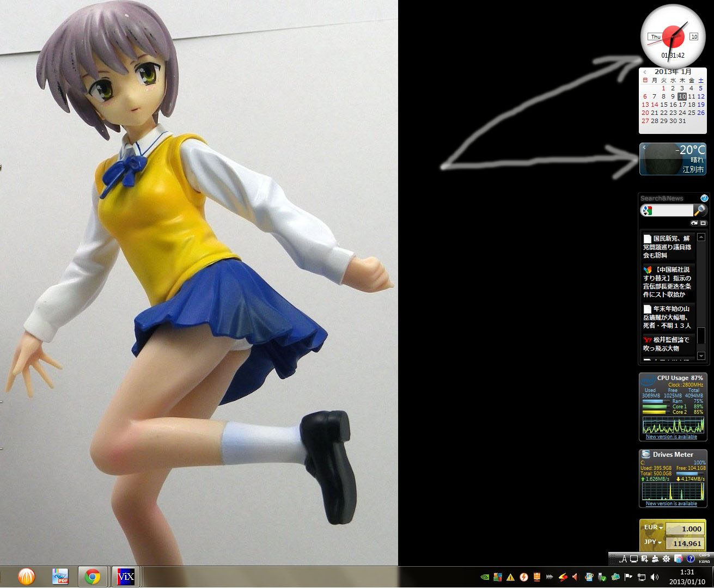Click the orange notepad tray icon
The image size is (714, 588).
(x=536, y=577)
